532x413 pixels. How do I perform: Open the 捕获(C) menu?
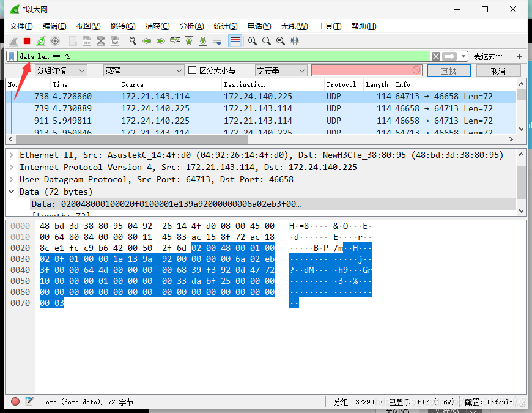click(x=157, y=26)
